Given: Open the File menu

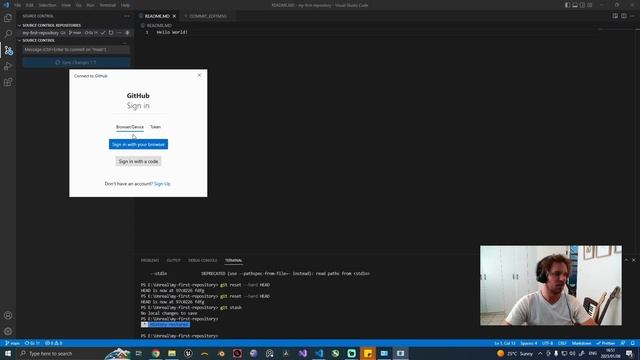Looking at the screenshot, I should point(18,5).
